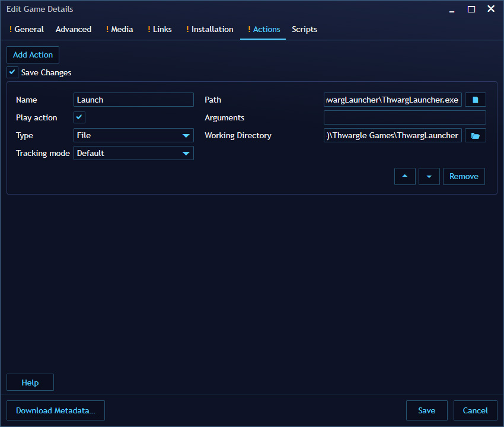Click into the Arguments field
The image size is (504, 427).
[404, 117]
